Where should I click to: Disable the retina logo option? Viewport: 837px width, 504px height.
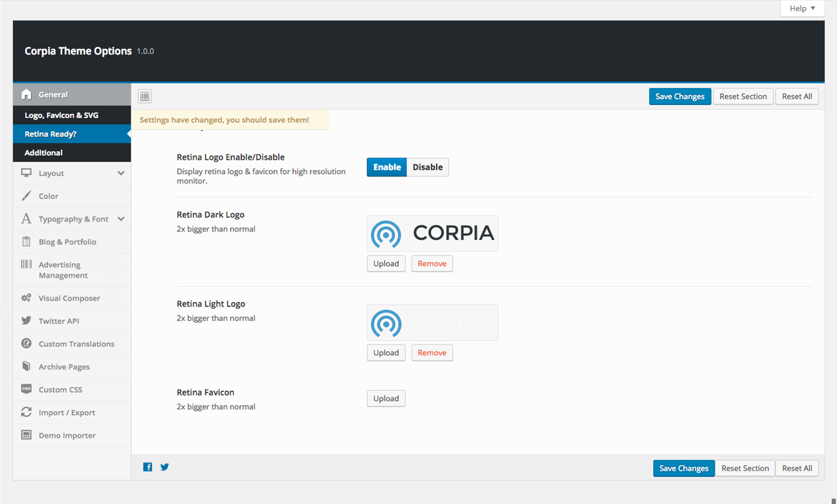[428, 167]
